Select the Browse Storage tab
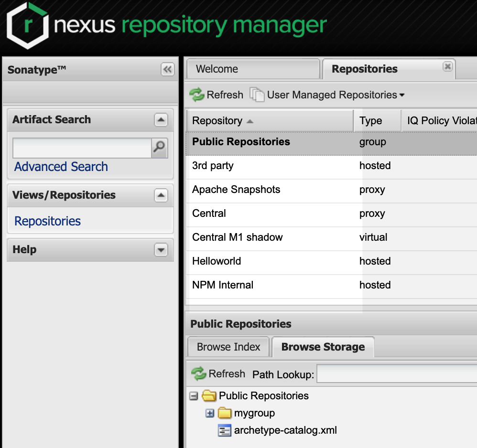 click(323, 347)
